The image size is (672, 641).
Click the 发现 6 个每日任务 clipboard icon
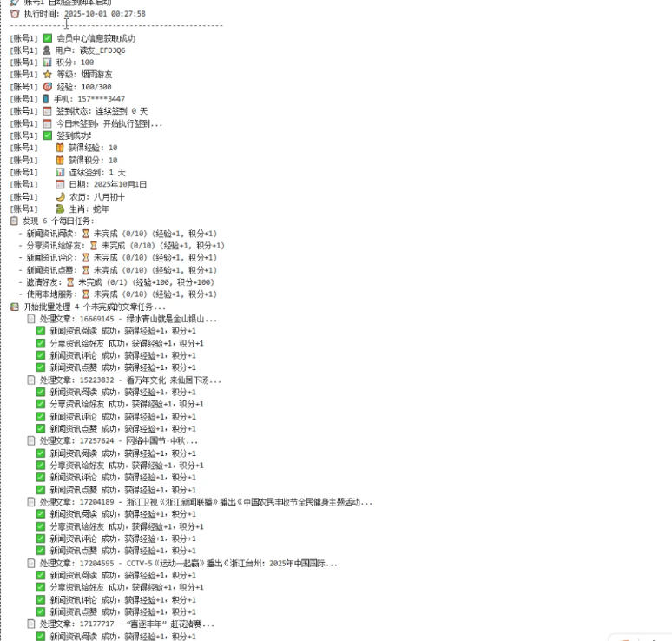click(x=14, y=221)
